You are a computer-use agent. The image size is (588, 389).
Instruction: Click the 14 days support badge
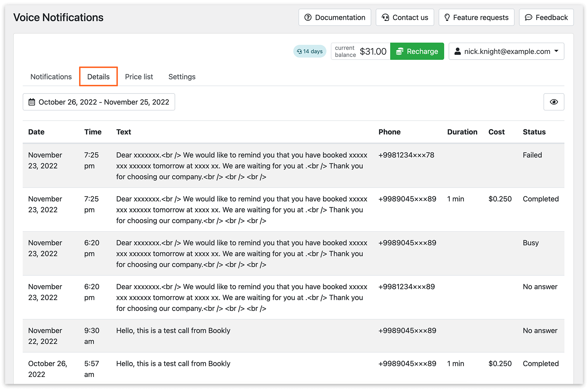(x=310, y=51)
